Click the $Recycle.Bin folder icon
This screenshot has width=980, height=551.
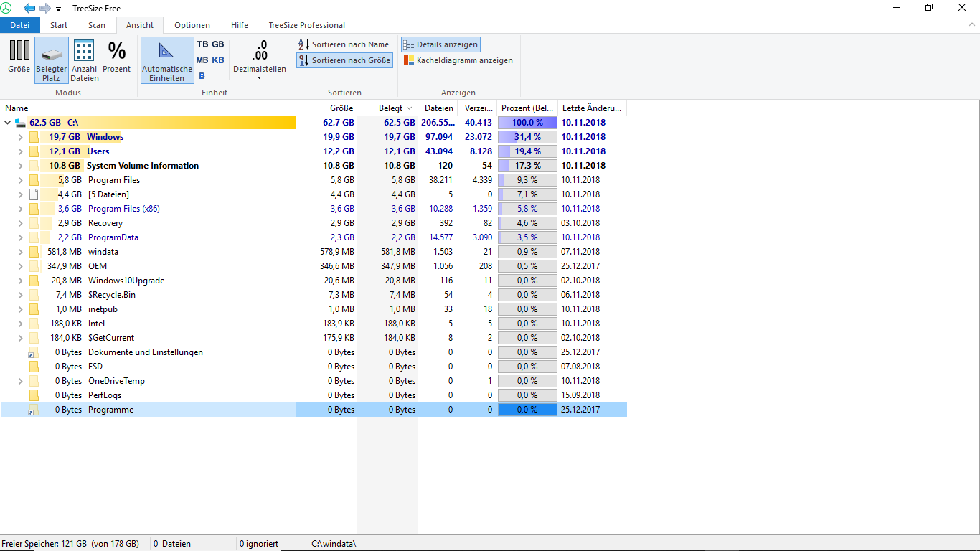[34, 295]
